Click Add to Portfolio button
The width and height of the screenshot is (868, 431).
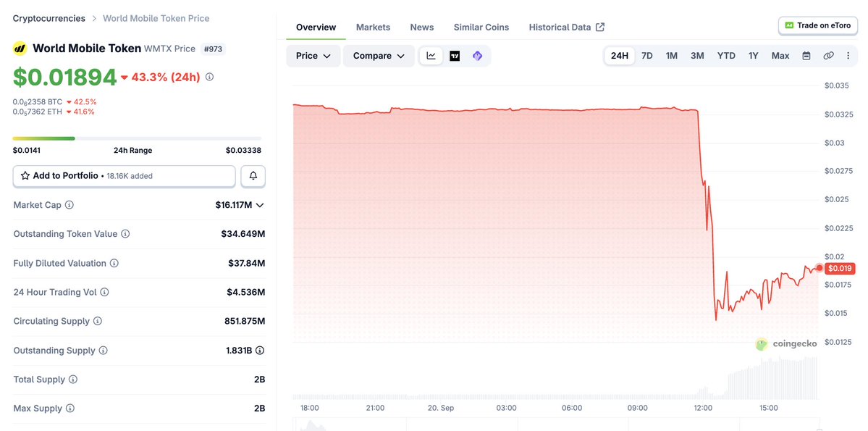(124, 176)
